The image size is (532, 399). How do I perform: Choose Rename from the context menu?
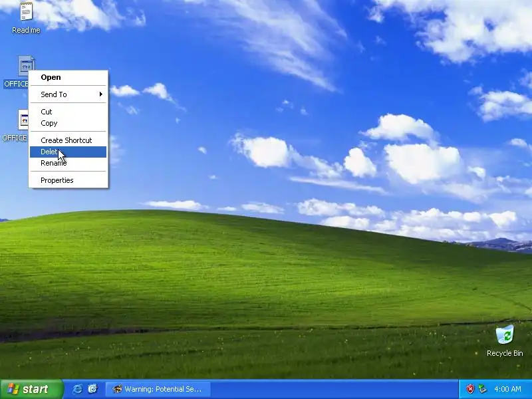click(68, 163)
